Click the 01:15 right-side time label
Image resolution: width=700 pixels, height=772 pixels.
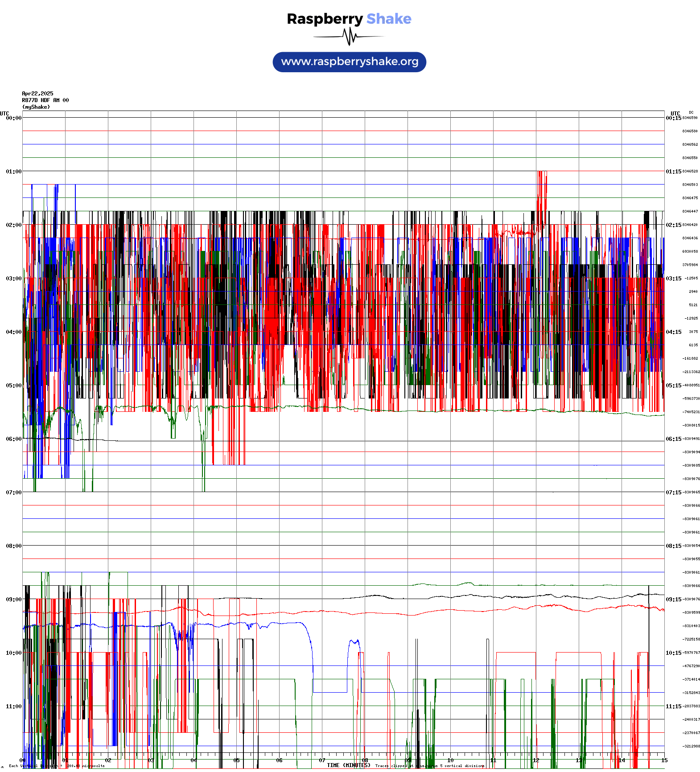pyautogui.click(x=673, y=172)
